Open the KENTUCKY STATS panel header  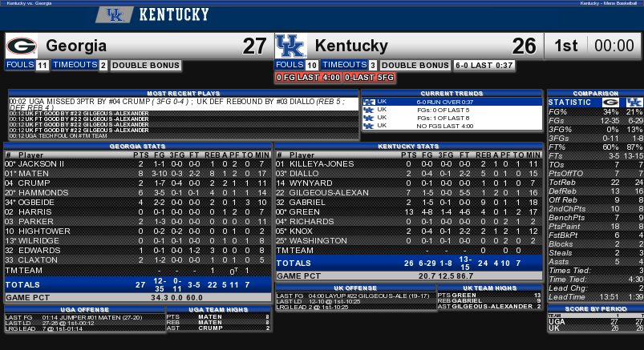(x=408, y=146)
